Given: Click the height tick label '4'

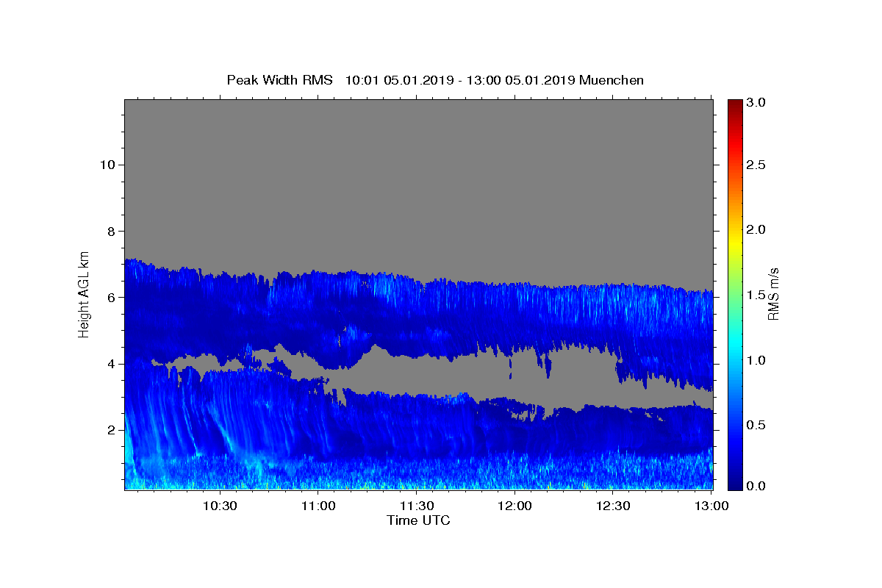Looking at the screenshot, I should 111,364.
